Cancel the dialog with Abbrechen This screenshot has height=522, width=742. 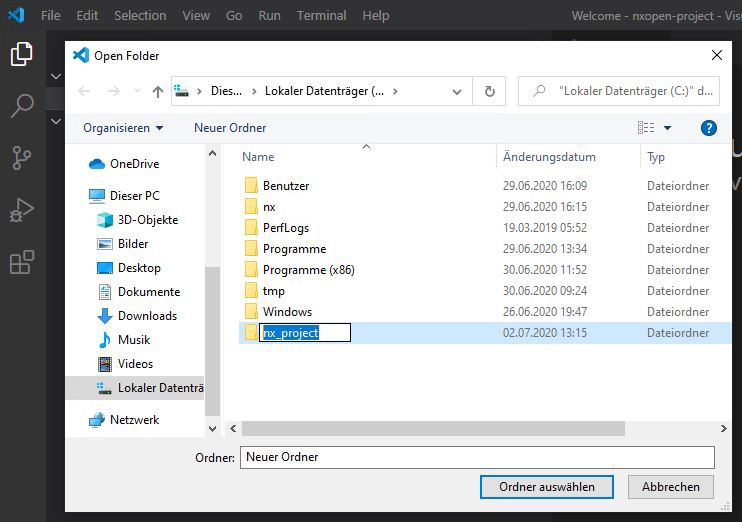[x=670, y=487]
